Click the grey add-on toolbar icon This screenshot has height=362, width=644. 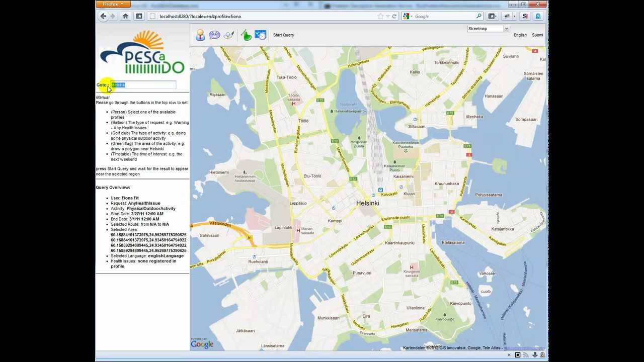[507, 16]
